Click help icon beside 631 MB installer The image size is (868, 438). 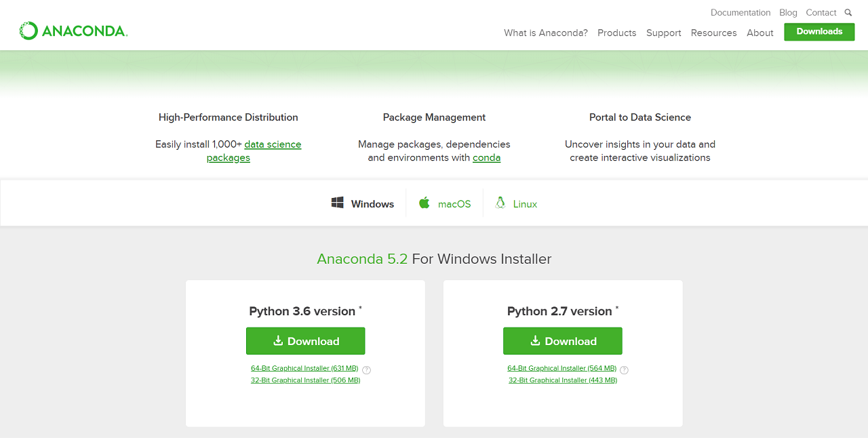click(367, 370)
